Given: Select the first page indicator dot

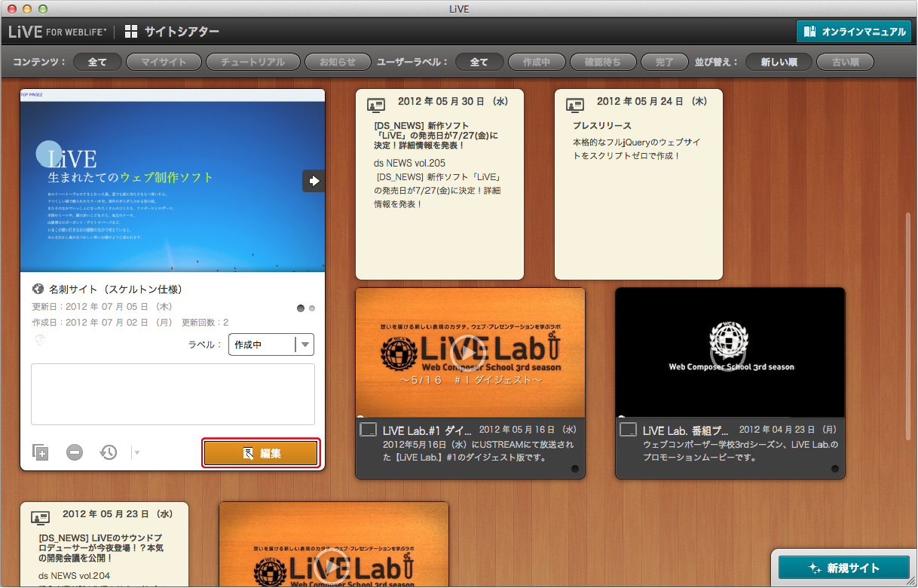Looking at the screenshot, I should pyautogui.click(x=301, y=308).
